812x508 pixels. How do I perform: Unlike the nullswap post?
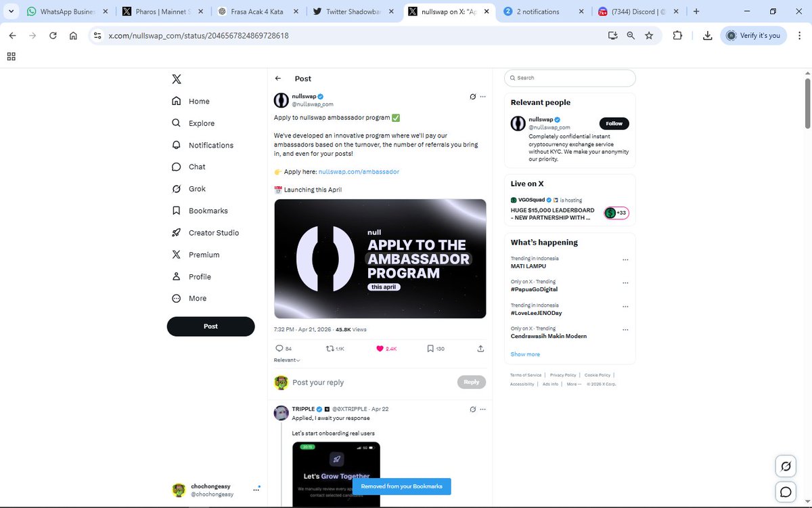click(381, 348)
